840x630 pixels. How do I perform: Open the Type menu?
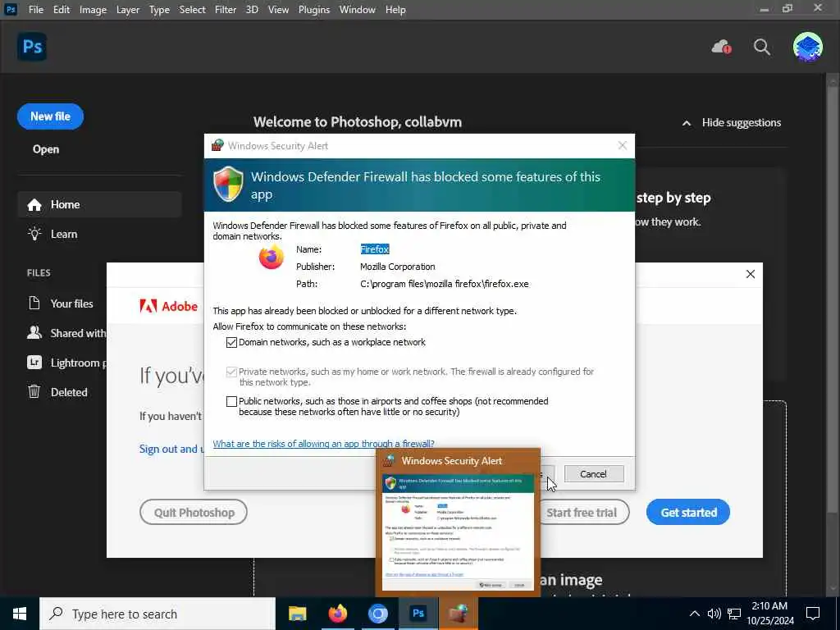159,10
